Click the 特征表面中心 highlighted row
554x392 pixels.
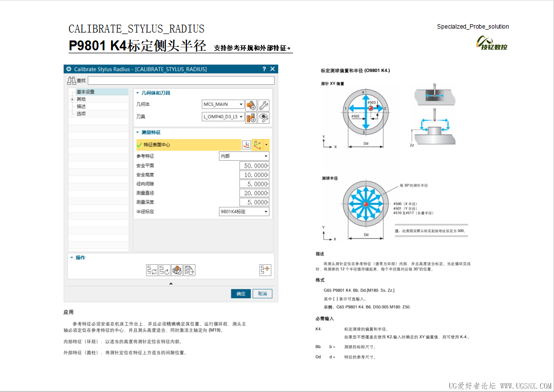188,145
